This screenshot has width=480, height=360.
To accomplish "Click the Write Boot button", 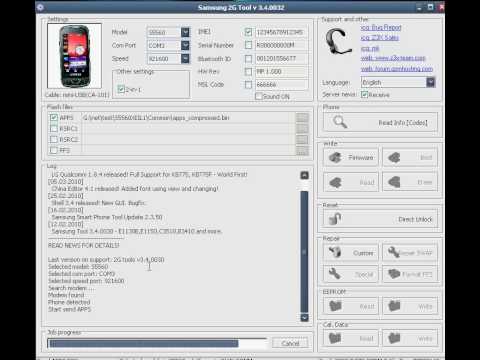I will [410, 157].
